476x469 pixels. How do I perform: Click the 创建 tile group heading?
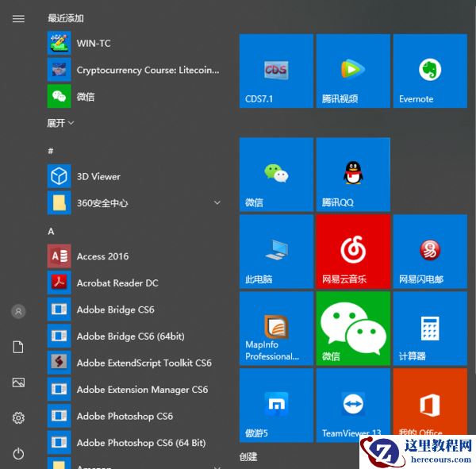[x=248, y=456]
